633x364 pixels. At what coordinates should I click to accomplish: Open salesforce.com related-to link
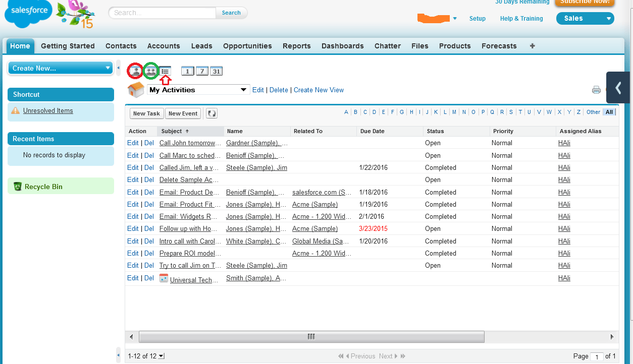pyautogui.click(x=322, y=193)
